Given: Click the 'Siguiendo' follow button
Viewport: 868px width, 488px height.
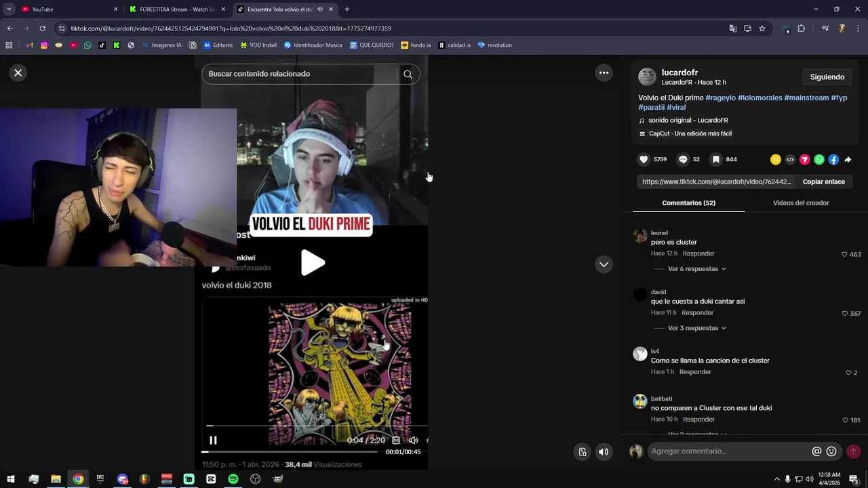Looking at the screenshot, I should tap(827, 77).
